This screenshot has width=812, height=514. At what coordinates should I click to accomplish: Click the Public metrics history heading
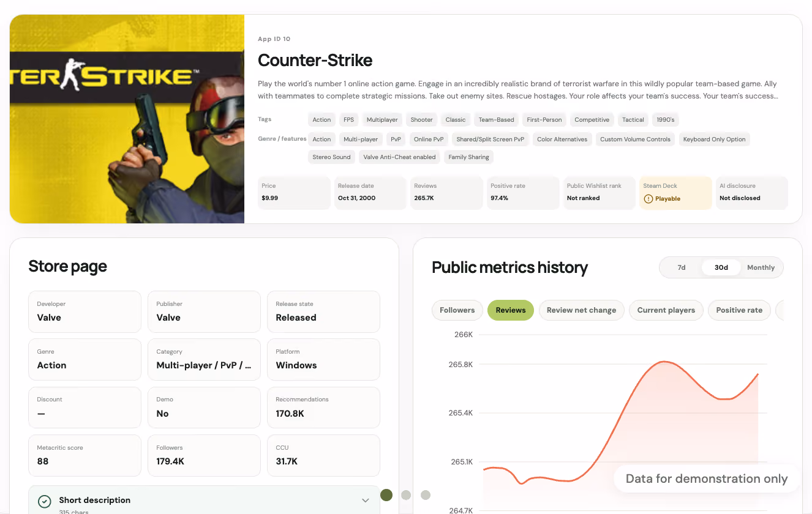[x=510, y=267]
